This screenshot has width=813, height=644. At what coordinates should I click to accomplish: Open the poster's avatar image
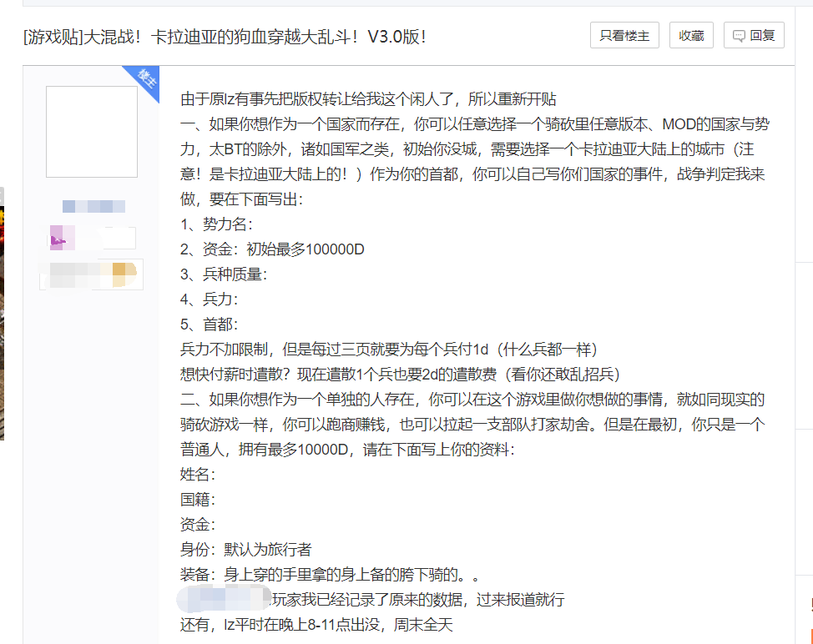pos(92,132)
